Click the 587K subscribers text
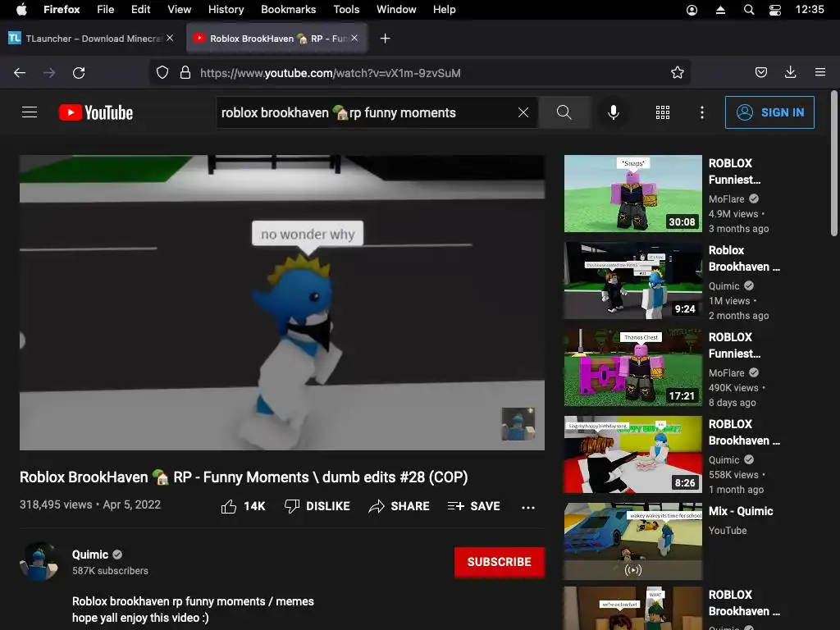840x630 pixels. (x=111, y=571)
